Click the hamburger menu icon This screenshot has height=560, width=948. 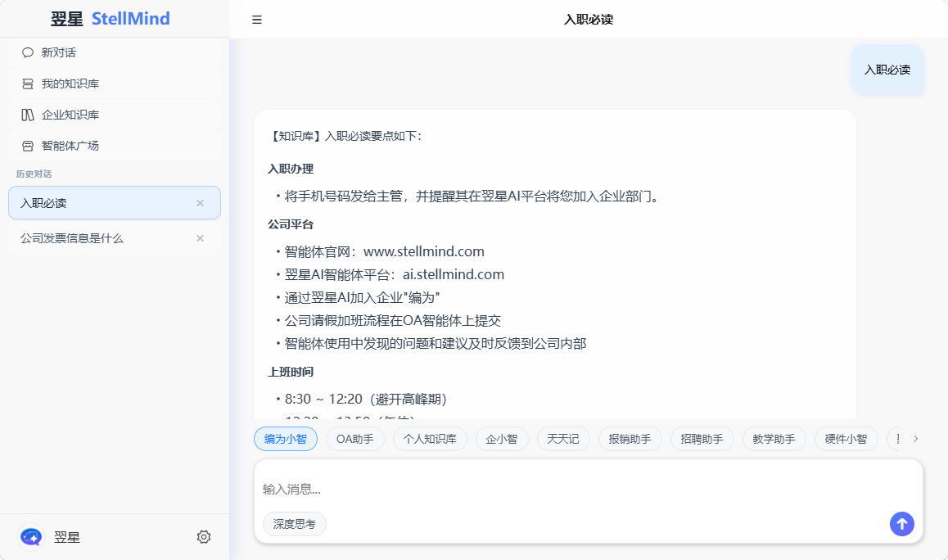pyautogui.click(x=257, y=20)
